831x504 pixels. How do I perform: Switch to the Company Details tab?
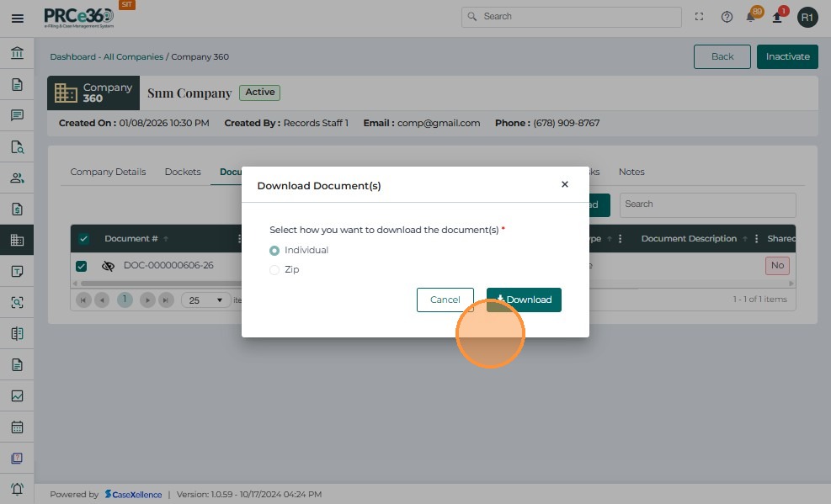coord(108,172)
